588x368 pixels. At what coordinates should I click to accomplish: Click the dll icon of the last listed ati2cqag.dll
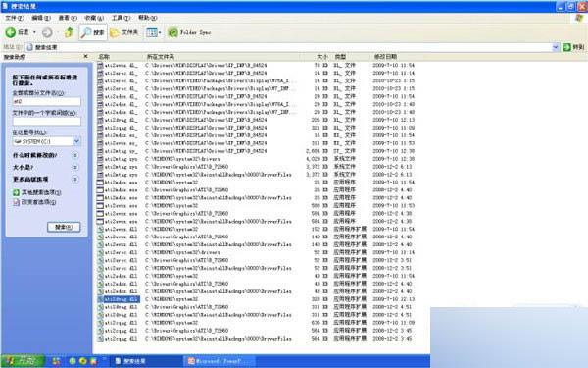click(100, 339)
